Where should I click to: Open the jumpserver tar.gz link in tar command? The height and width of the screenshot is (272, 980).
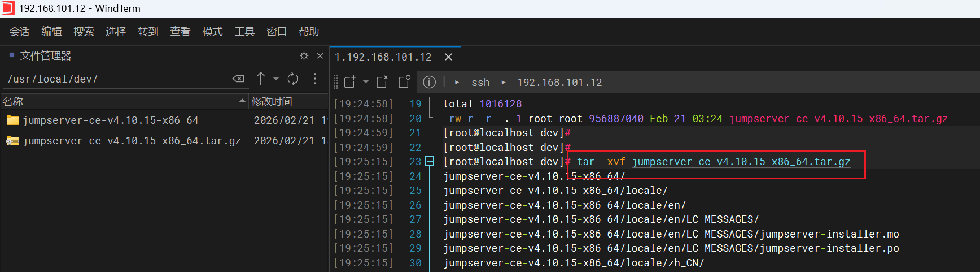(741, 162)
